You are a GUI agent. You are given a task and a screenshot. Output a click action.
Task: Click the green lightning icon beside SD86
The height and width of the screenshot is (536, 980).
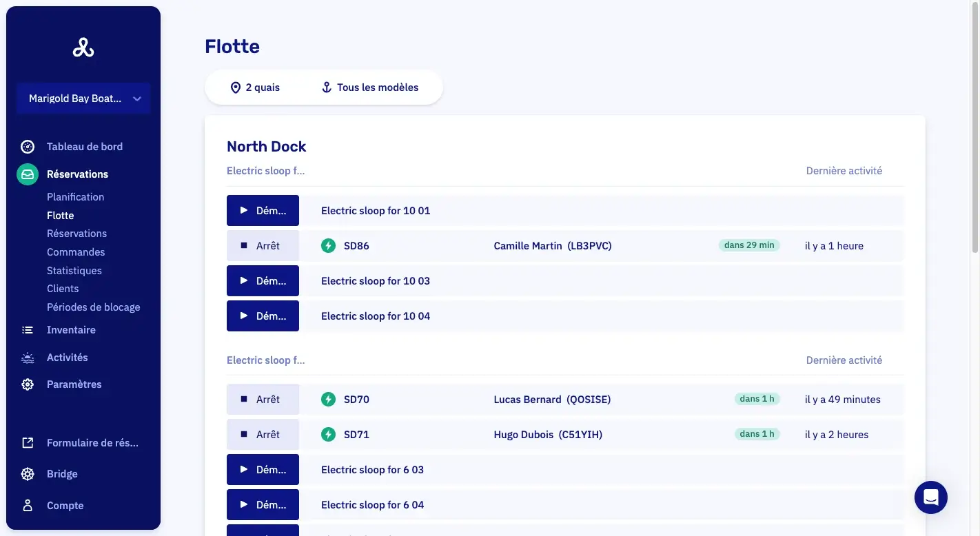(329, 246)
